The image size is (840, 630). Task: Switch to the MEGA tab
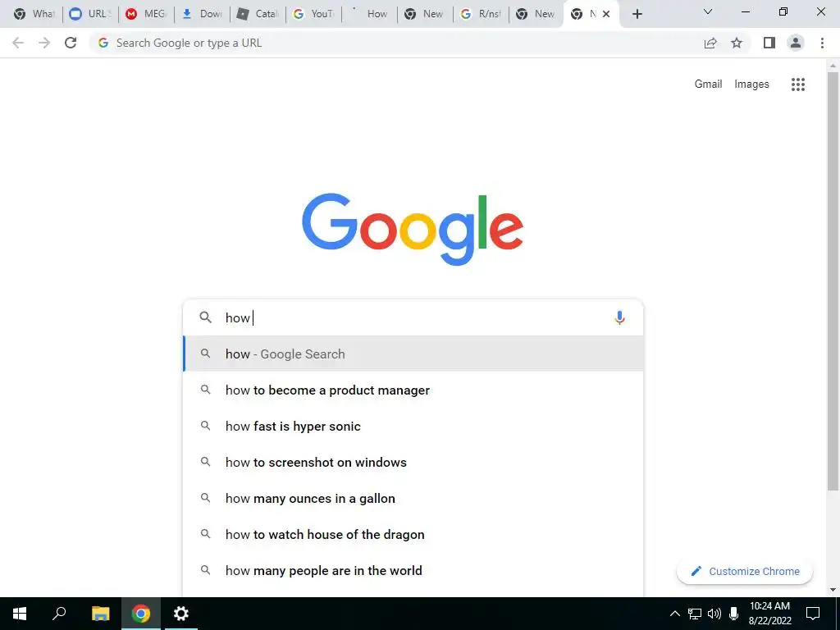(x=145, y=14)
